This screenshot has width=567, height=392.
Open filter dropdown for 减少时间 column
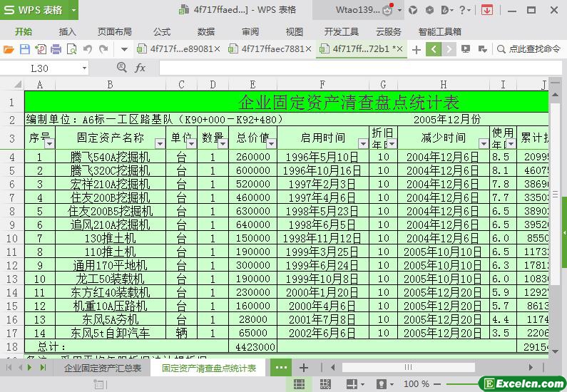[x=484, y=144]
